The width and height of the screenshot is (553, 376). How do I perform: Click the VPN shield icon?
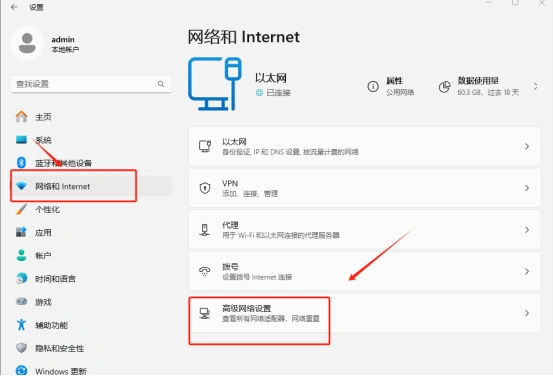coord(205,188)
